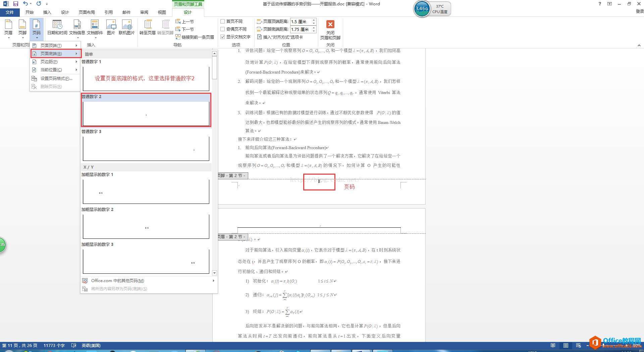
Task: Expand the 页边距 submenu
Action: (x=55, y=61)
